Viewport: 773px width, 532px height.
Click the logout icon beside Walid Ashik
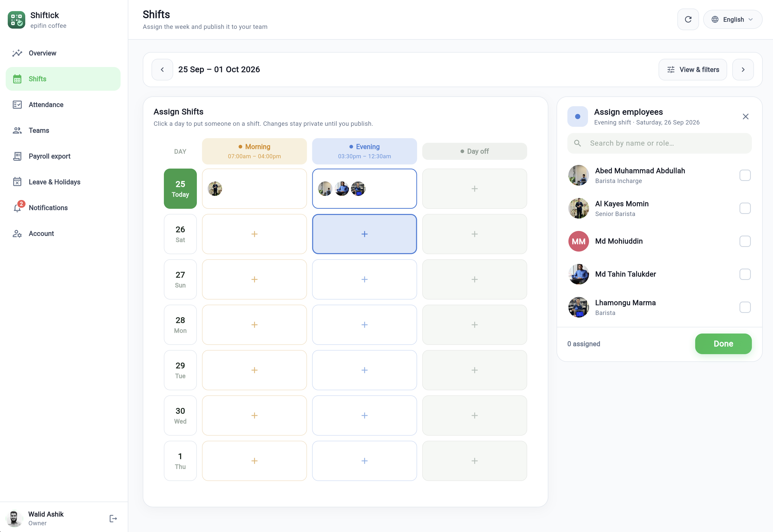(x=113, y=519)
